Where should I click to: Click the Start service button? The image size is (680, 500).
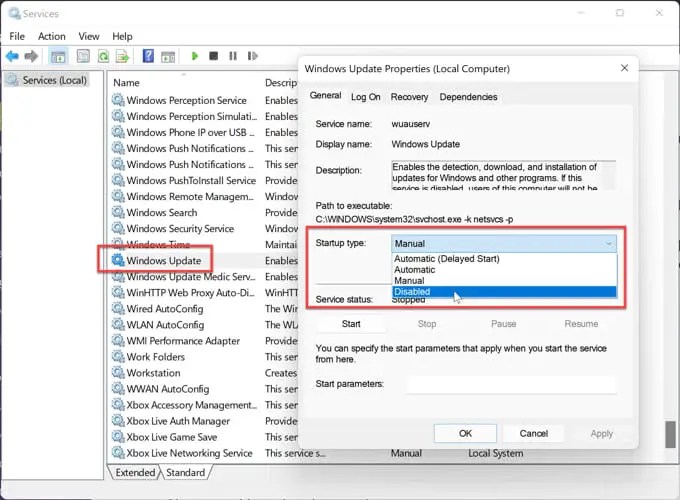click(x=351, y=324)
